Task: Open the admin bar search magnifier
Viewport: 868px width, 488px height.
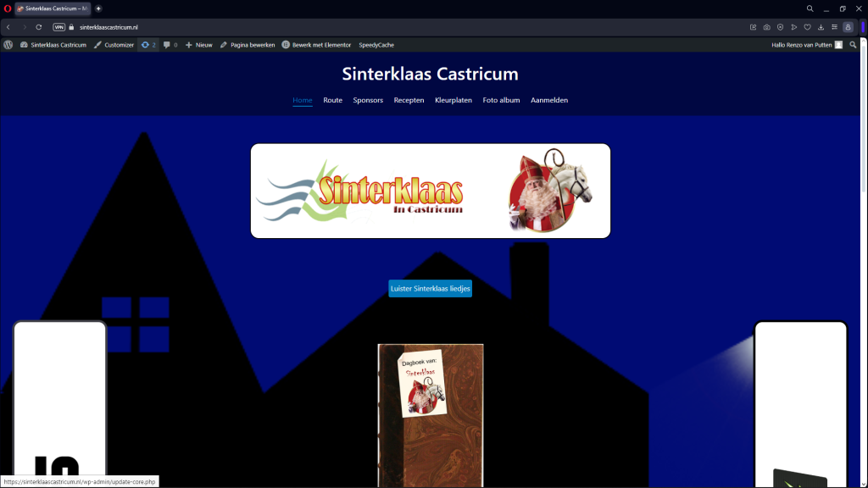Action: (853, 45)
